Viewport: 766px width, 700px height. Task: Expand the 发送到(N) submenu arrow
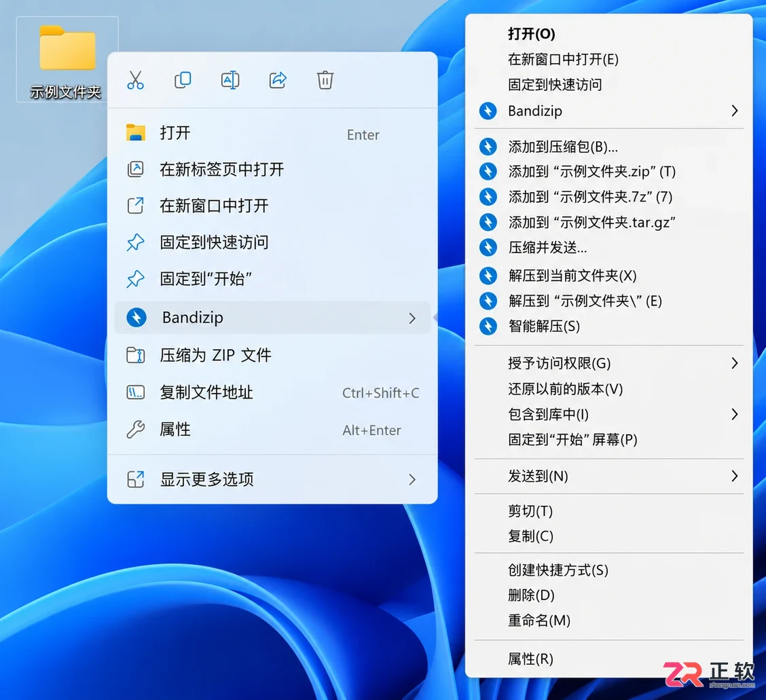[734, 476]
